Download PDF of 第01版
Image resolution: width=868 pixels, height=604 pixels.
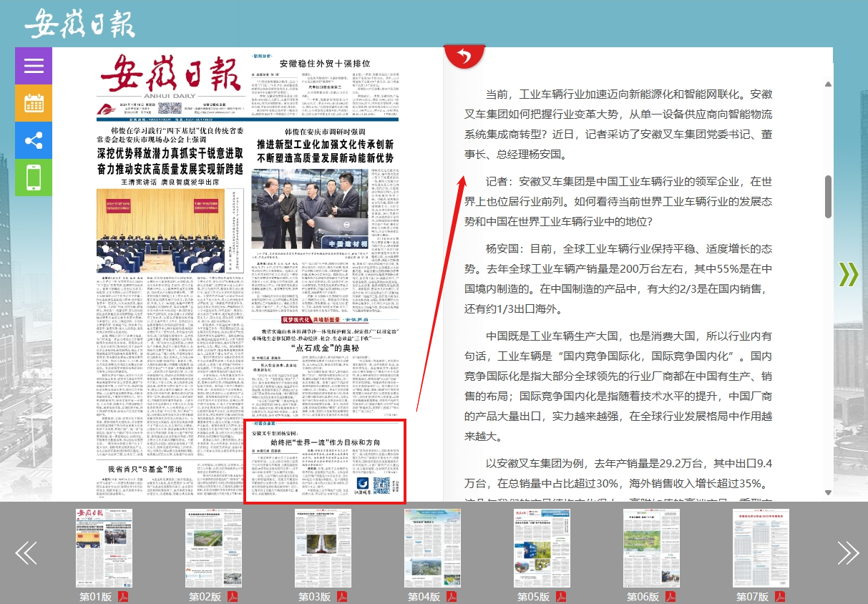click(123, 597)
